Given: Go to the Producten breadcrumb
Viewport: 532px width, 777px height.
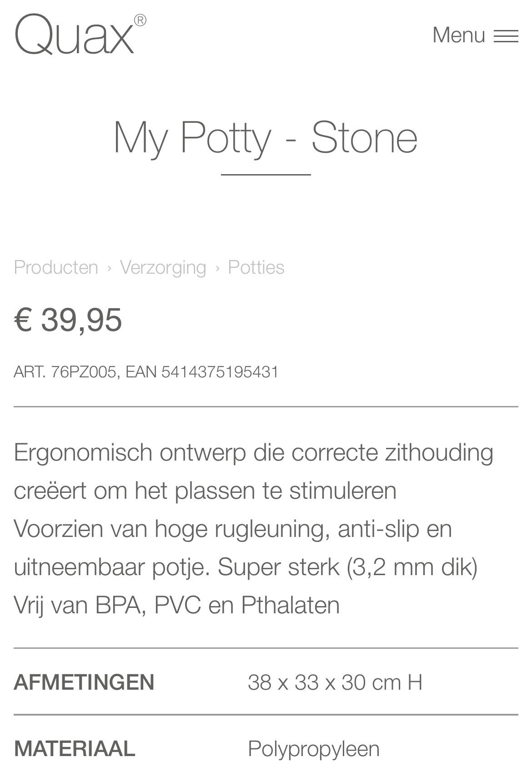Looking at the screenshot, I should tap(56, 267).
